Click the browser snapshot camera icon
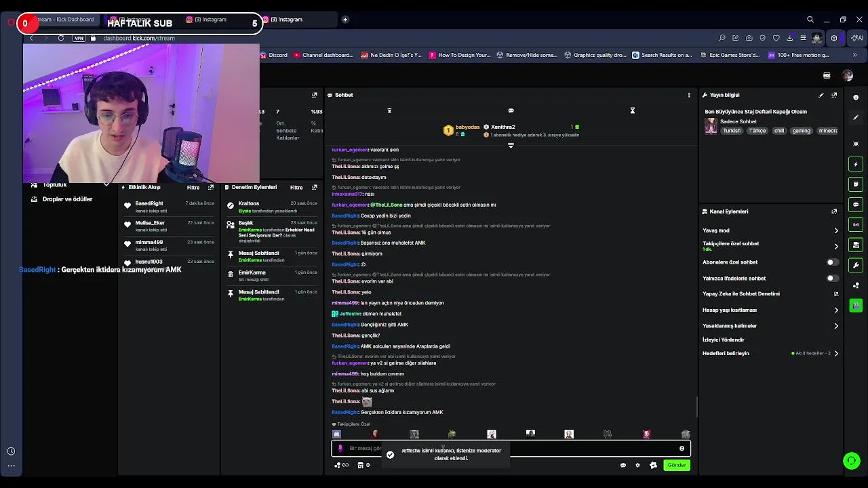The width and height of the screenshot is (868, 488). coord(749,38)
